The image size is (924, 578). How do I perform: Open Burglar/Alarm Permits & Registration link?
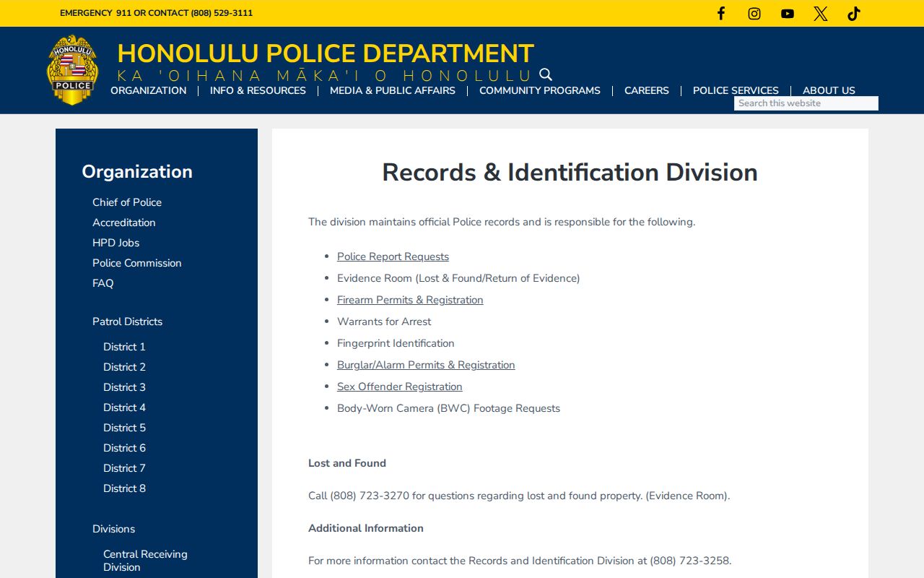pos(426,365)
